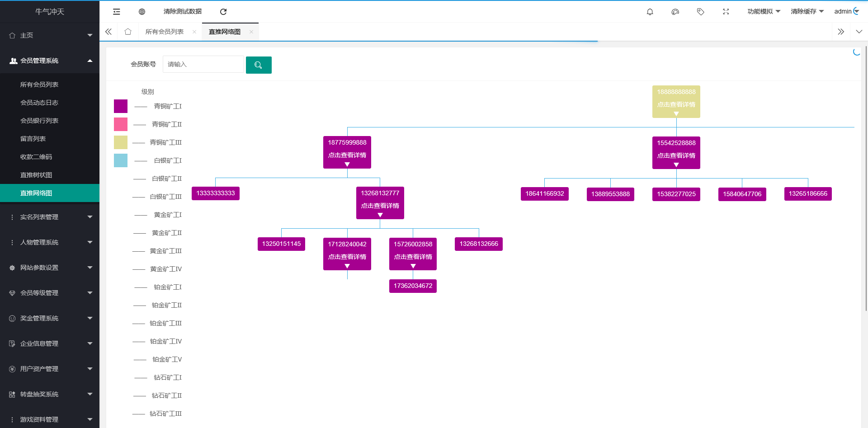
Task: Open 所有会员列表 in the sidebar
Action: [x=50, y=85]
